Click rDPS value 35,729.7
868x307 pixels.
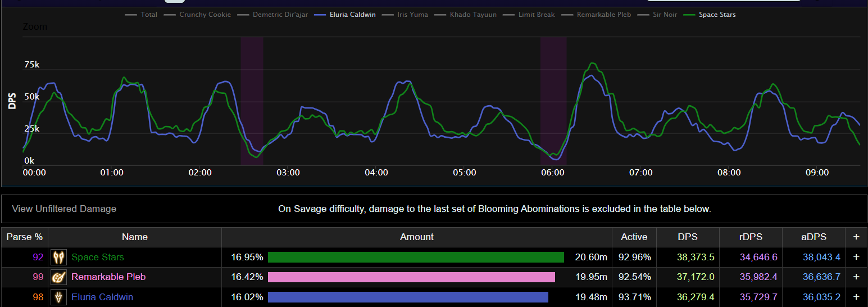coord(758,297)
